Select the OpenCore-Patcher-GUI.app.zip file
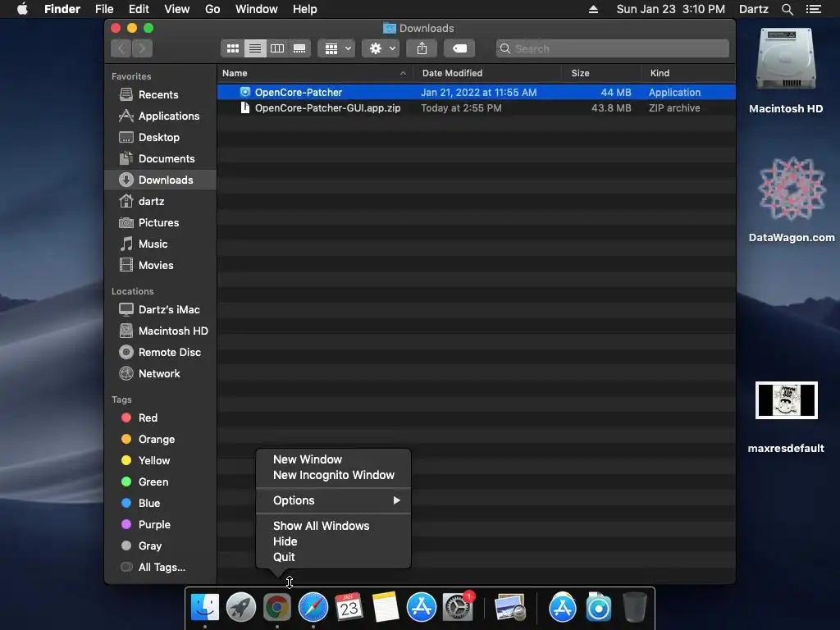The image size is (840, 630). [477, 108]
